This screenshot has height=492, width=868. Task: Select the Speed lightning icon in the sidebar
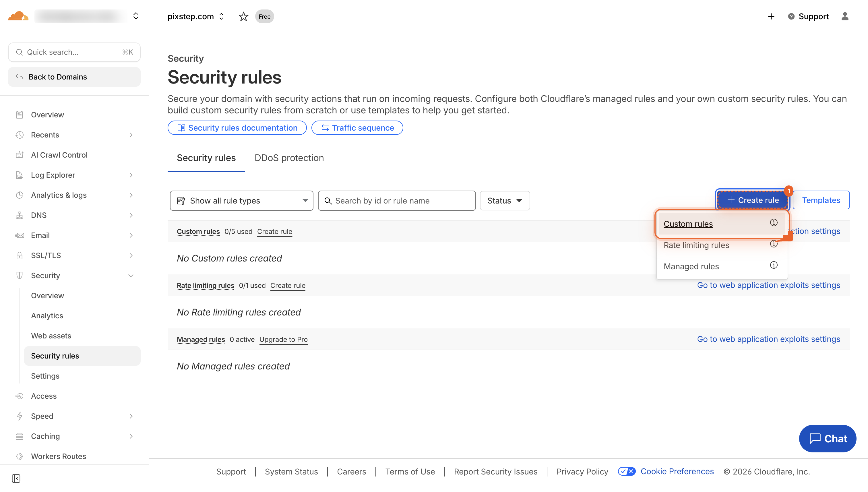(19, 416)
